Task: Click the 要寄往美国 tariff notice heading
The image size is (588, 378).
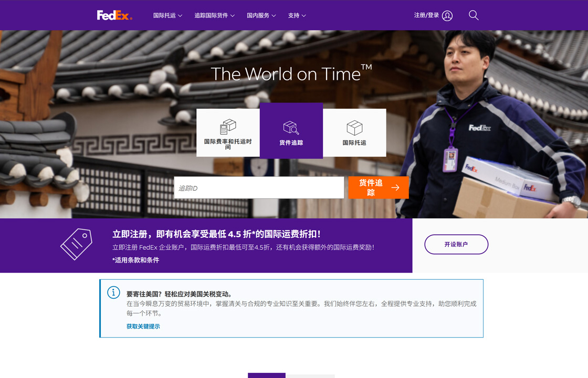Action: pos(180,294)
